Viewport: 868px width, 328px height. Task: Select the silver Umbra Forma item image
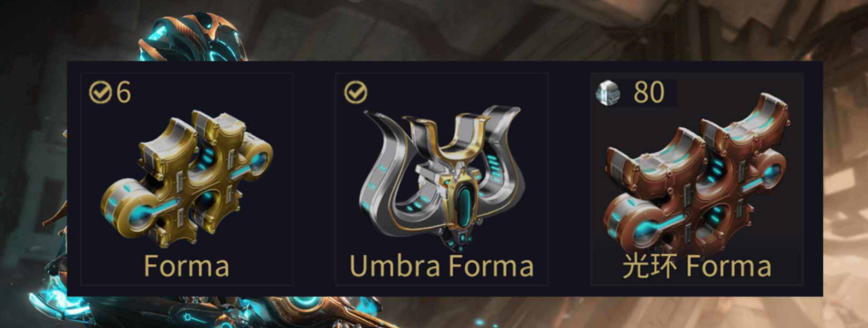(442, 178)
